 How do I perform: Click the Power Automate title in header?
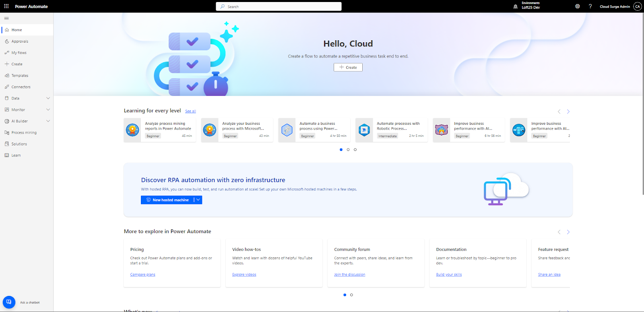(x=31, y=6)
